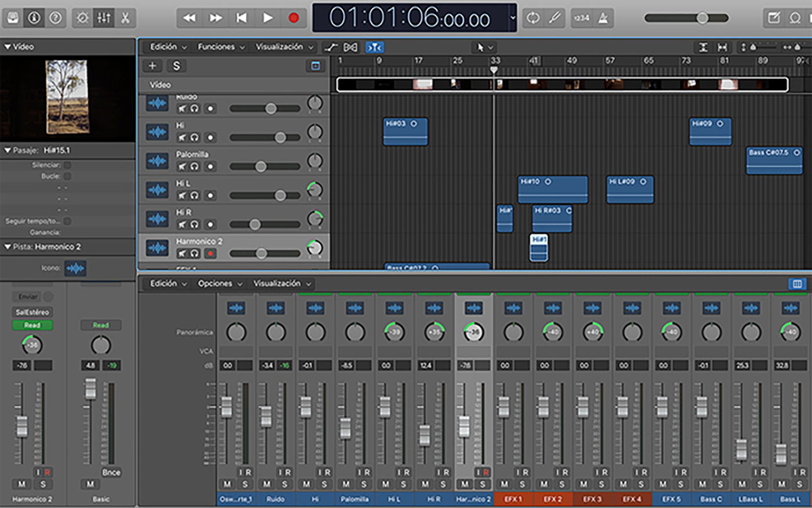Toggle waveform vertical zoom icon

pyautogui.click(x=703, y=47)
